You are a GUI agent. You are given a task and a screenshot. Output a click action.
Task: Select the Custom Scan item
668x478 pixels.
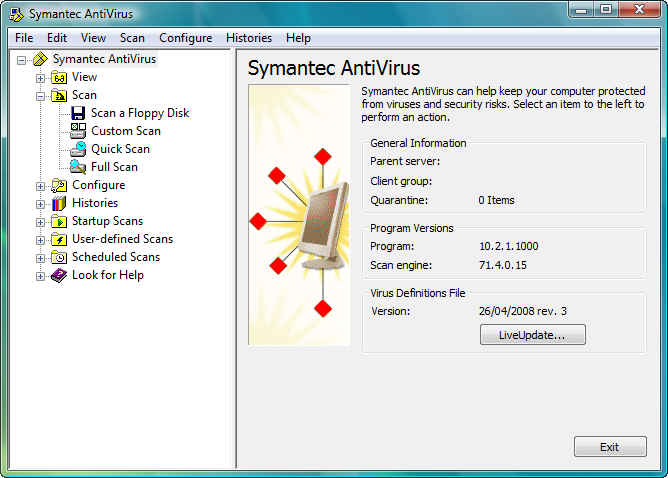126,131
